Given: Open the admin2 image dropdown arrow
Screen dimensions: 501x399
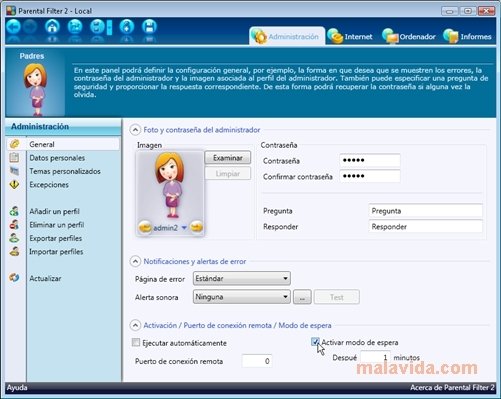Looking at the screenshot, I should tap(184, 228).
